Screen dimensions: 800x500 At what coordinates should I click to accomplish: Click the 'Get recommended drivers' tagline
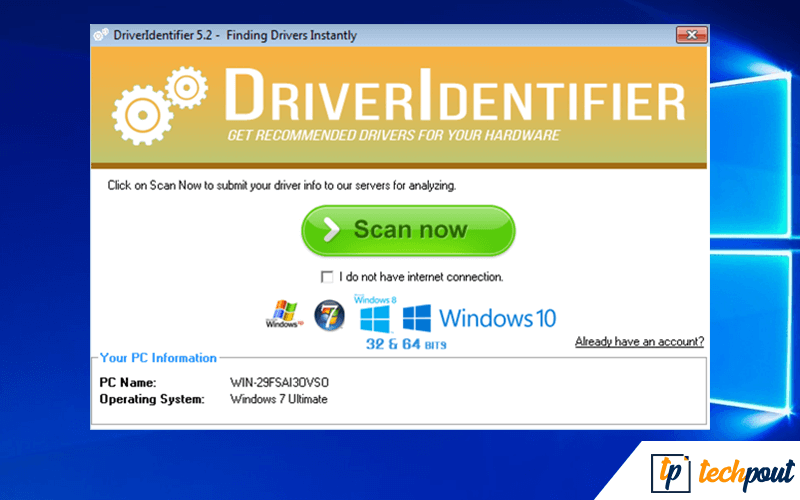click(393, 135)
